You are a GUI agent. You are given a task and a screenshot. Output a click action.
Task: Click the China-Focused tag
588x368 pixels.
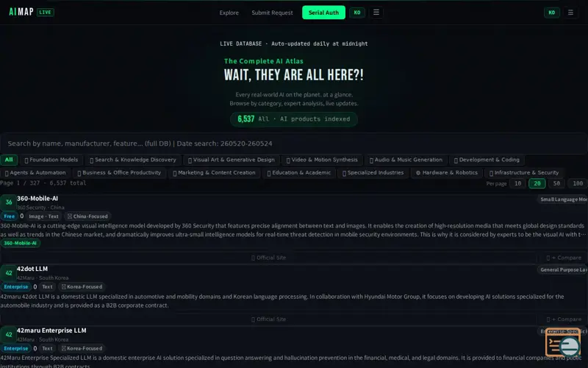tap(87, 216)
